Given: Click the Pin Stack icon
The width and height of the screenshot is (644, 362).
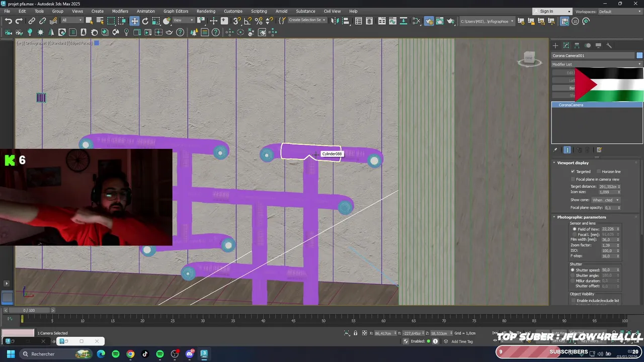Looking at the screenshot, I should 555,150.
